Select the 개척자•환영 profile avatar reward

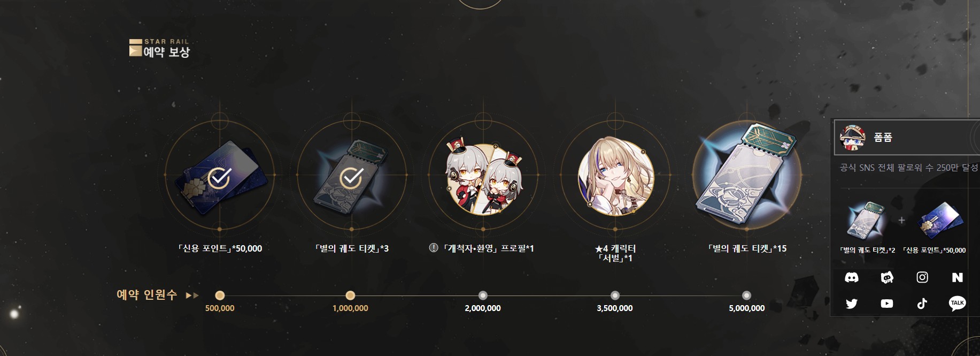483,178
